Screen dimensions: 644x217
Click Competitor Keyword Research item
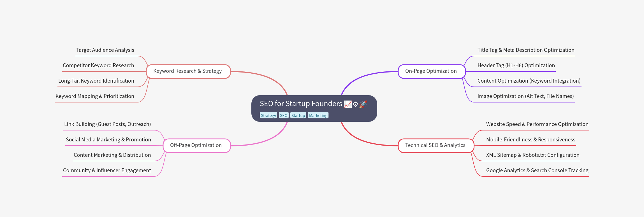(98, 66)
